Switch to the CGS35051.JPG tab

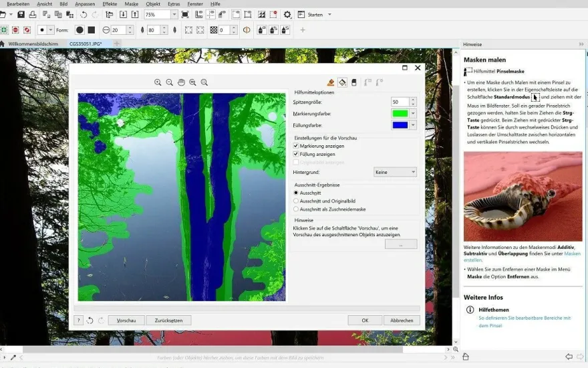tap(86, 43)
